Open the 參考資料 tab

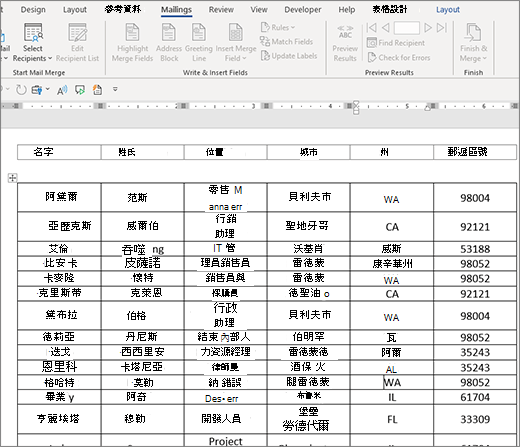coord(123,9)
